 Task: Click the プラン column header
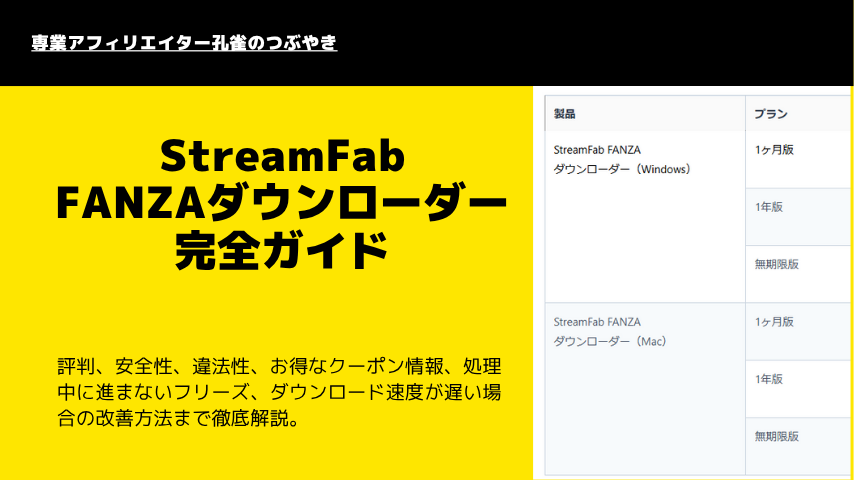point(770,114)
